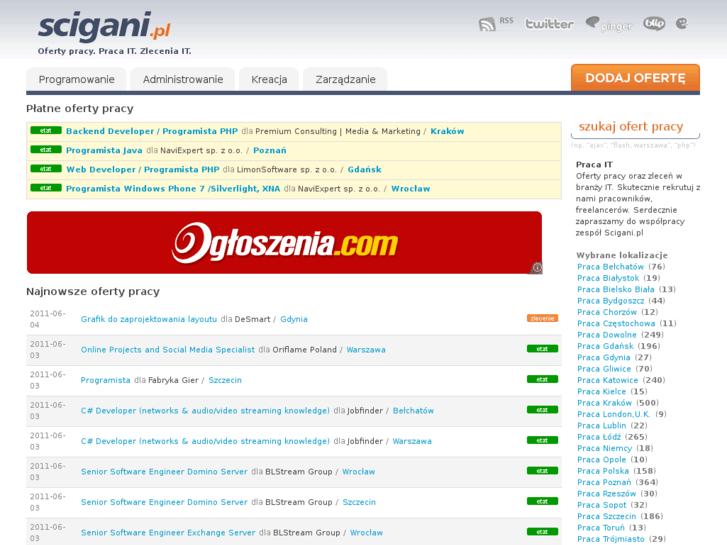Image resolution: width=727 pixels, height=545 pixels.
Task: Open Programista Windows Phone 7 offer
Action: pyautogui.click(x=173, y=189)
